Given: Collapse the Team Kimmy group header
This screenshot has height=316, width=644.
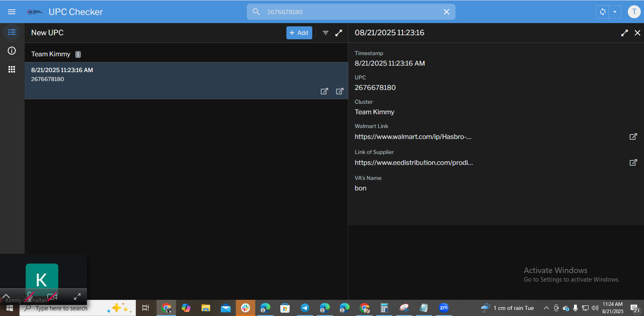Looking at the screenshot, I should (x=51, y=54).
